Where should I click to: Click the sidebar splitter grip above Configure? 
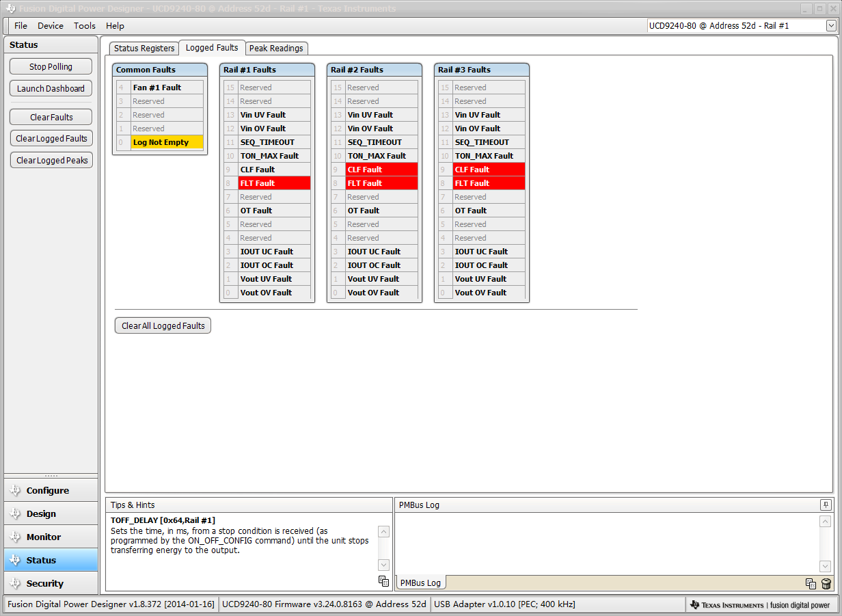[x=51, y=476]
